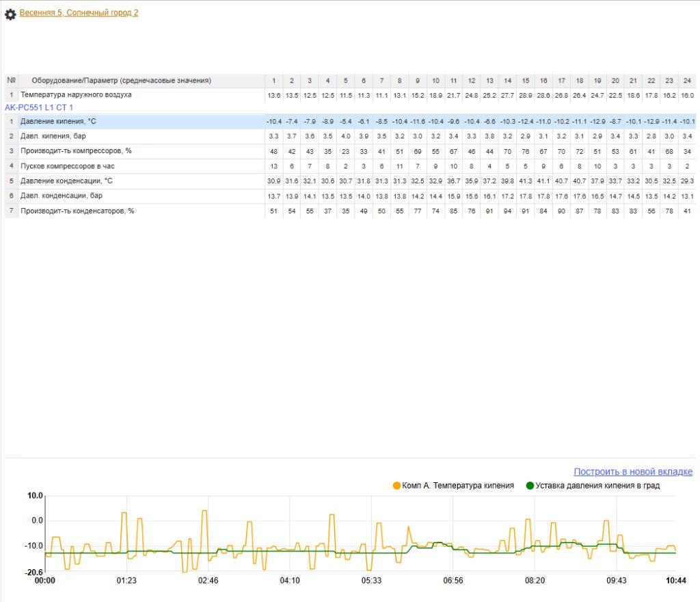Click the green legend dot for Уставка

pos(529,486)
